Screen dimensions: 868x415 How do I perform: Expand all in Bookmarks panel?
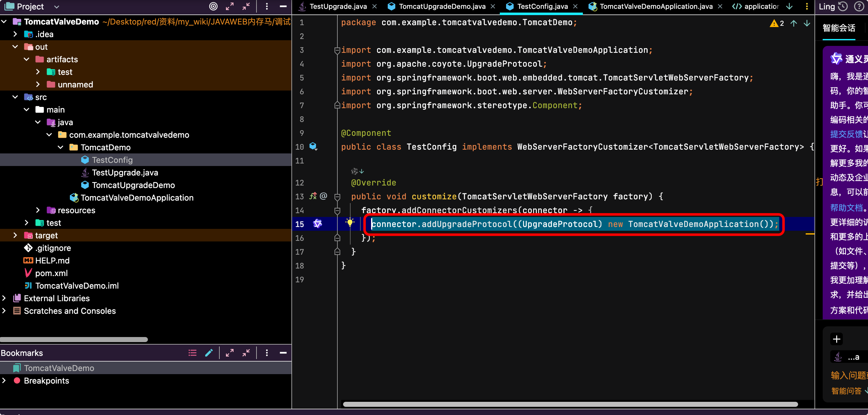click(x=230, y=353)
